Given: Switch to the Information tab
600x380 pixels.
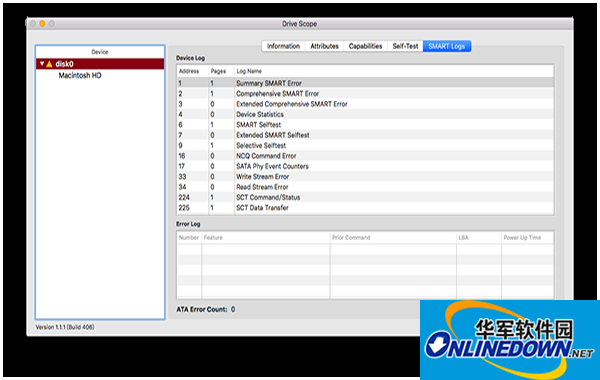Looking at the screenshot, I should [283, 46].
